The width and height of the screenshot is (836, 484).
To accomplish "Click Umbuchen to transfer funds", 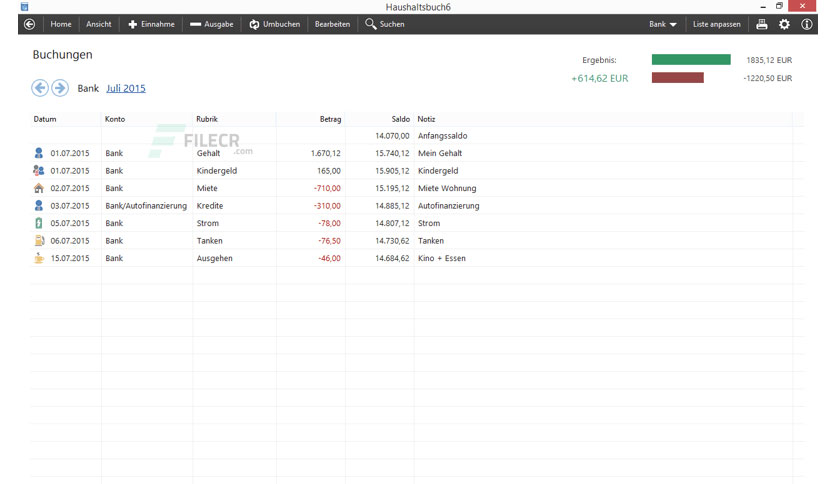I will coord(275,24).
